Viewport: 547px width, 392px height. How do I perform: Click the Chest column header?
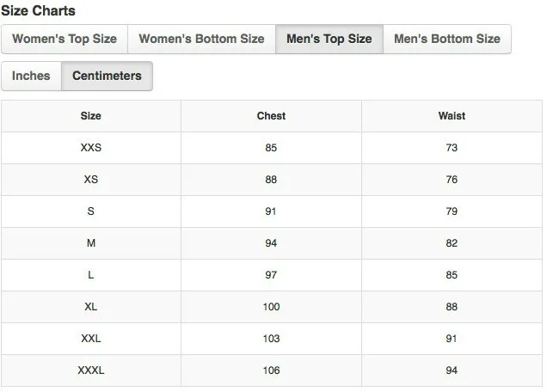tap(271, 116)
